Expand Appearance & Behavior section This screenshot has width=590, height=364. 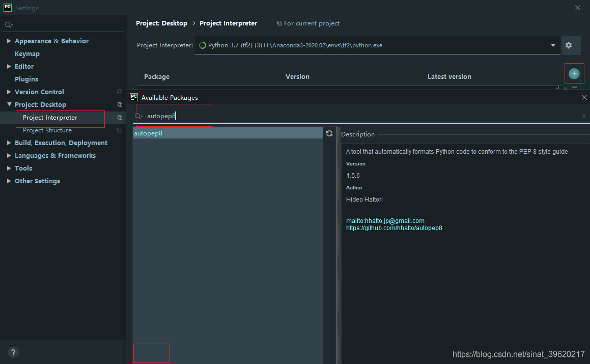coord(9,41)
